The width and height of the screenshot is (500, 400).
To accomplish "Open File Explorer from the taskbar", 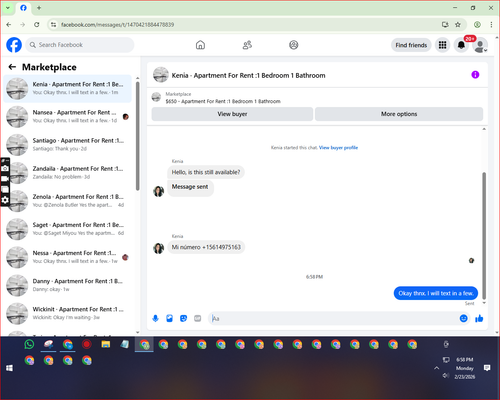I will [106, 344].
